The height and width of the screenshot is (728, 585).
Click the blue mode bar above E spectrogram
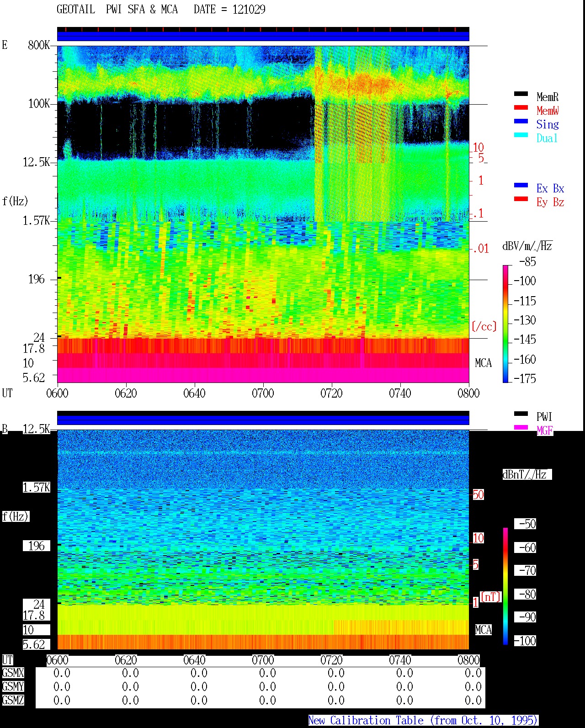click(263, 36)
